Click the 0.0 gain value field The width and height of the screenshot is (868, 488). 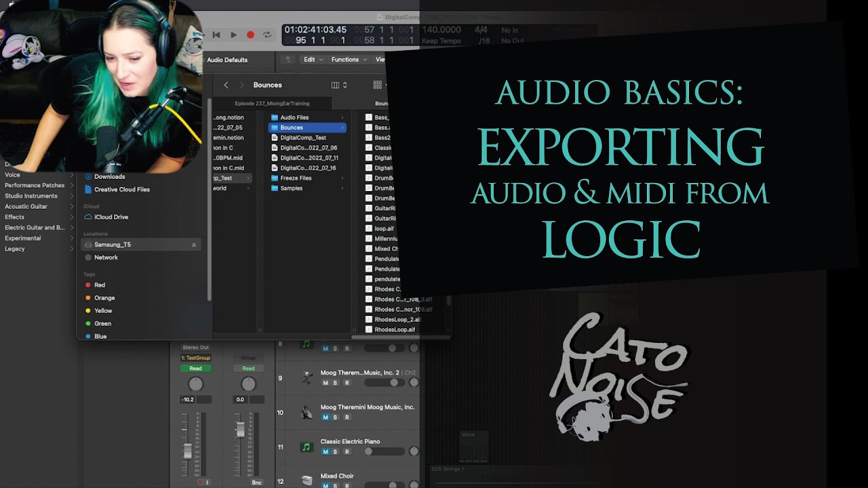click(x=240, y=400)
